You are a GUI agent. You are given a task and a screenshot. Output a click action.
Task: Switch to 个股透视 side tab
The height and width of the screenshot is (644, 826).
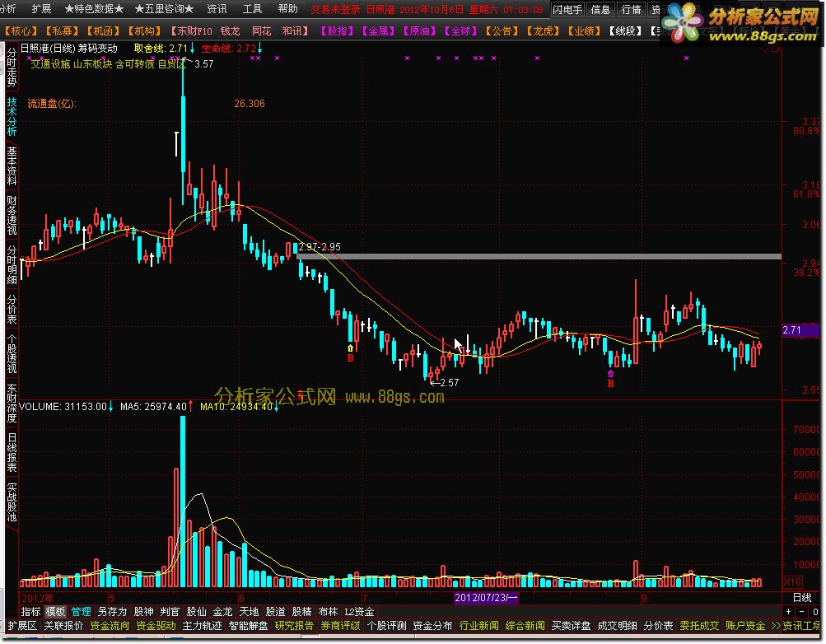tap(12, 353)
